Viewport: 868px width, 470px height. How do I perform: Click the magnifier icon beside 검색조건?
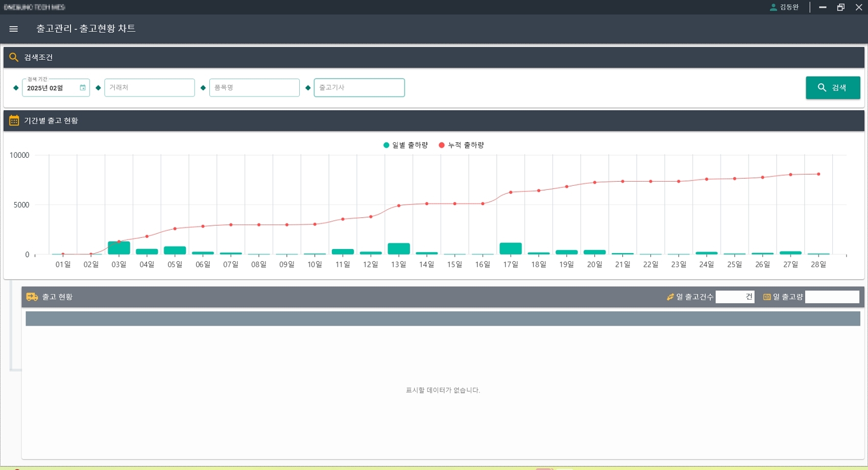(14, 57)
